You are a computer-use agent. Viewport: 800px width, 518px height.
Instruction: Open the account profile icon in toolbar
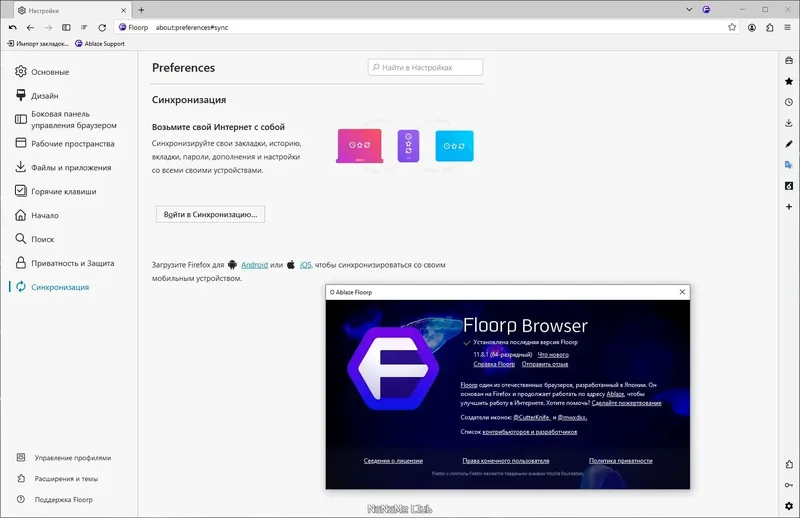coord(752,28)
